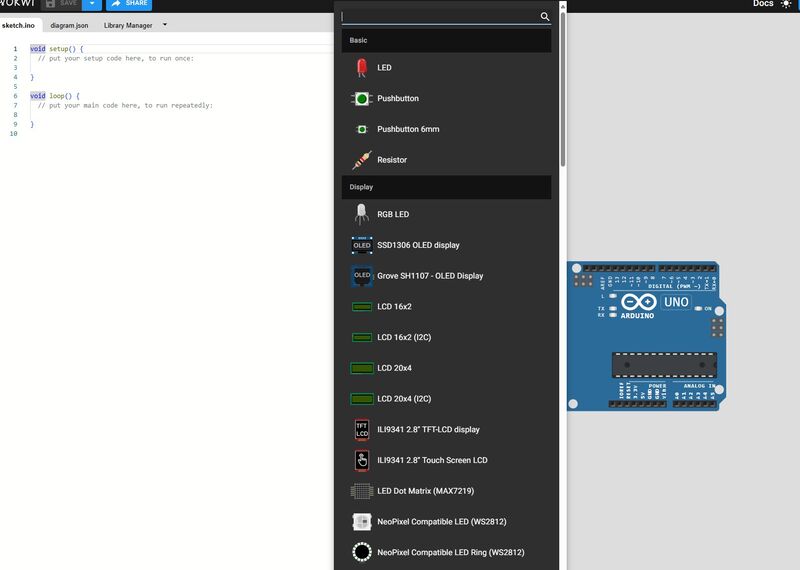Click the 'LED' part label
Image resolution: width=800 pixels, height=570 pixels.
tap(384, 68)
